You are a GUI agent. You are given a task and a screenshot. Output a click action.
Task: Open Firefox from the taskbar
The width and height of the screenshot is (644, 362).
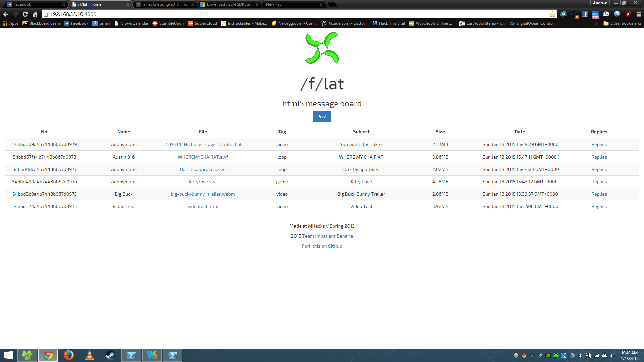click(69, 355)
